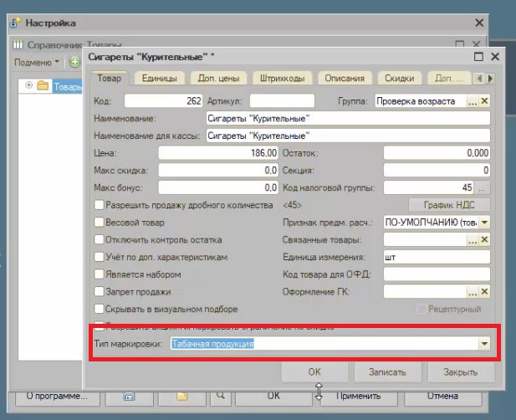The width and height of the screenshot is (516, 420).
Task: Click the tab strip's right arrow
Action: (490, 79)
